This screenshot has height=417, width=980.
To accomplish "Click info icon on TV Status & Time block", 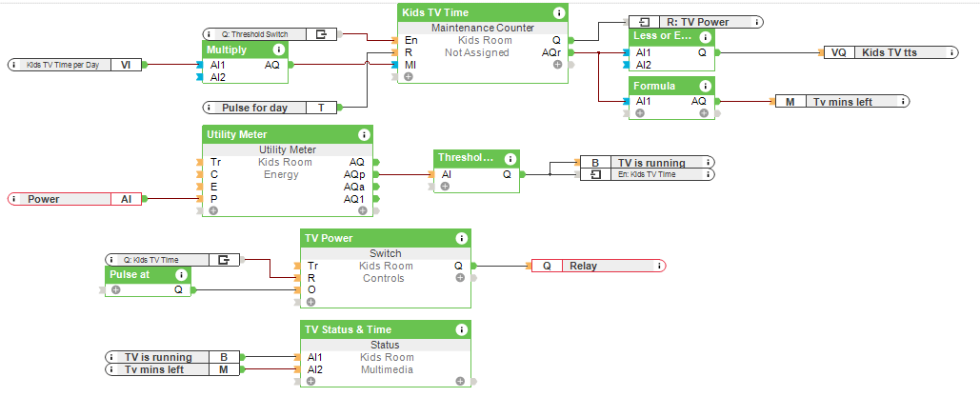I will (x=461, y=329).
